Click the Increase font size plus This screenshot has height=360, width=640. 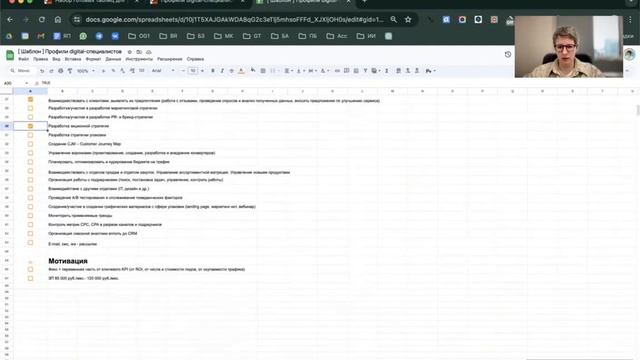[x=202, y=71]
